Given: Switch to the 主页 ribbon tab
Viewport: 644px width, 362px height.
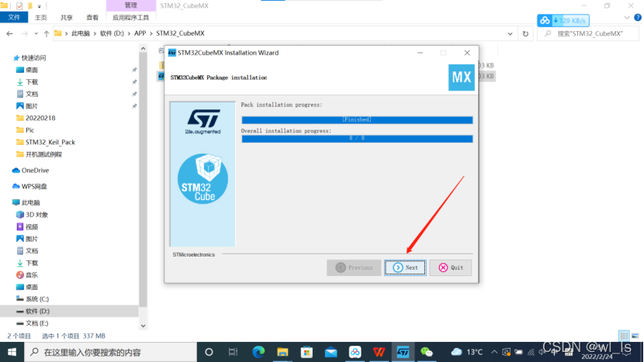Looking at the screenshot, I should [x=40, y=18].
